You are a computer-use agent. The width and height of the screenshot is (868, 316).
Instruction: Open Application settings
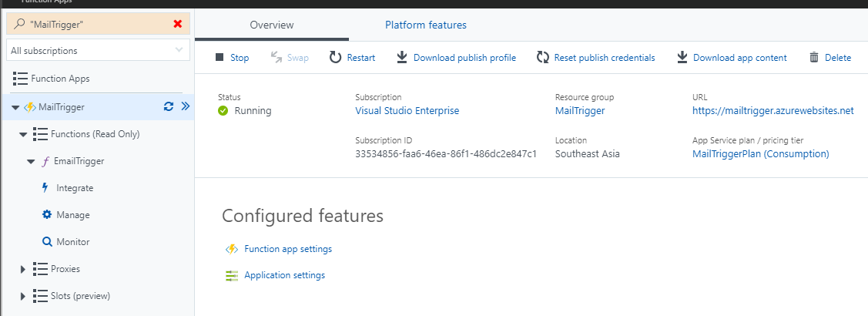click(284, 275)
